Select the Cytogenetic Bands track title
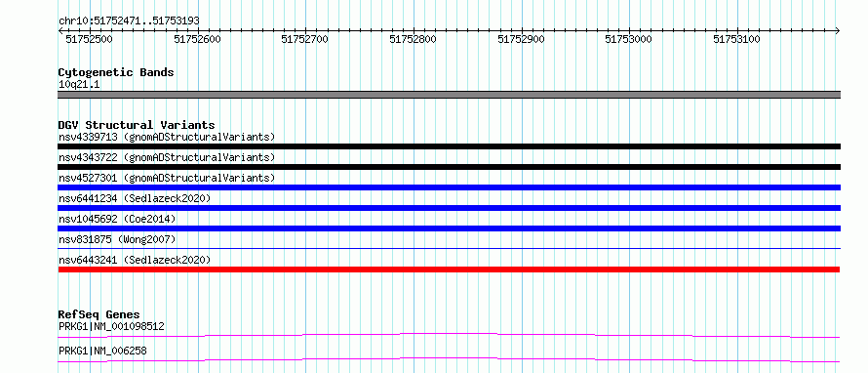This screenshot has width=868, height=373. coord(116,72)
